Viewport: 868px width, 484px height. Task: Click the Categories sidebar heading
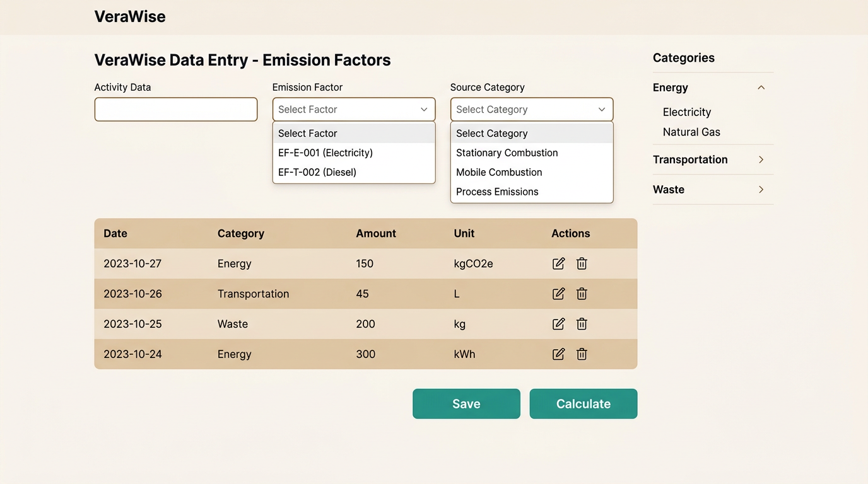click(x=684, y=58)
